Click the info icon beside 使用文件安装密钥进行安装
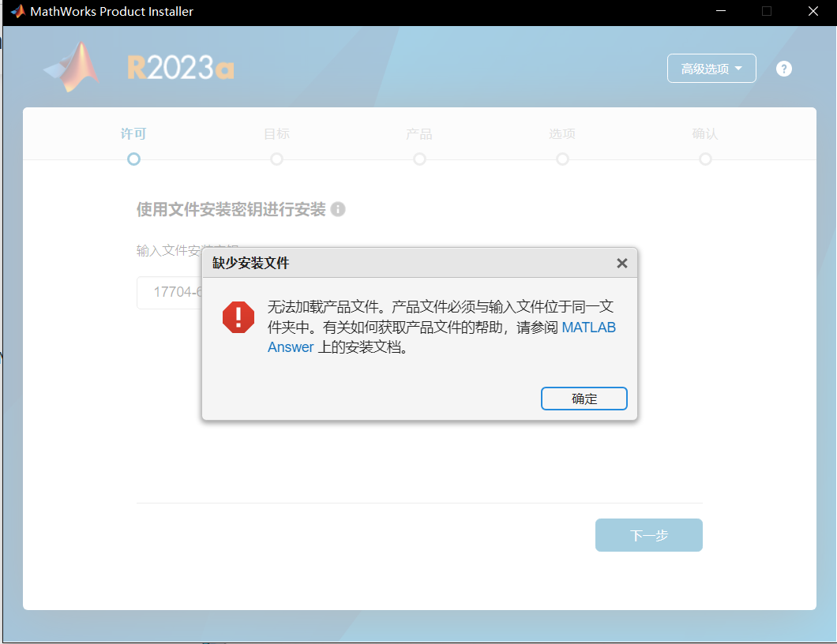Viewport: 837px width, 644px height. tap(338, 209)
